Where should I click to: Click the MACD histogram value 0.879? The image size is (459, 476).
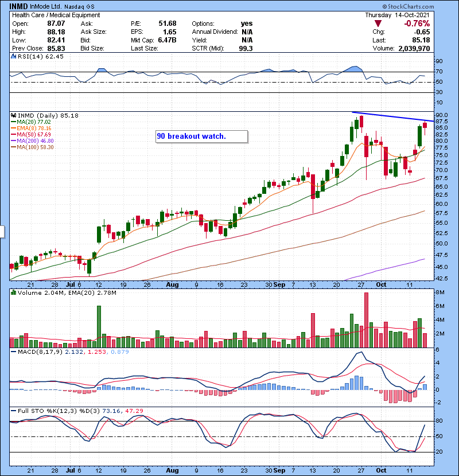coord(120,352)
